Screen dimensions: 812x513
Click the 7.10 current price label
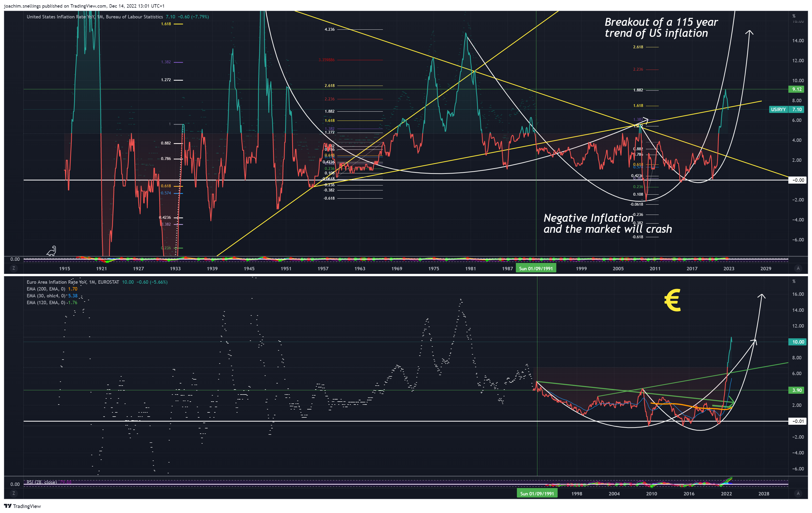(x=797, y=109)
